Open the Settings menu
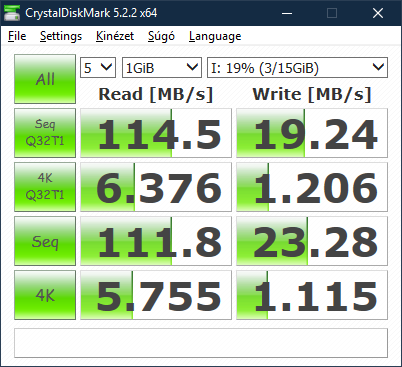Viewport: 402px width, 367px height. [x=61, y=36]
